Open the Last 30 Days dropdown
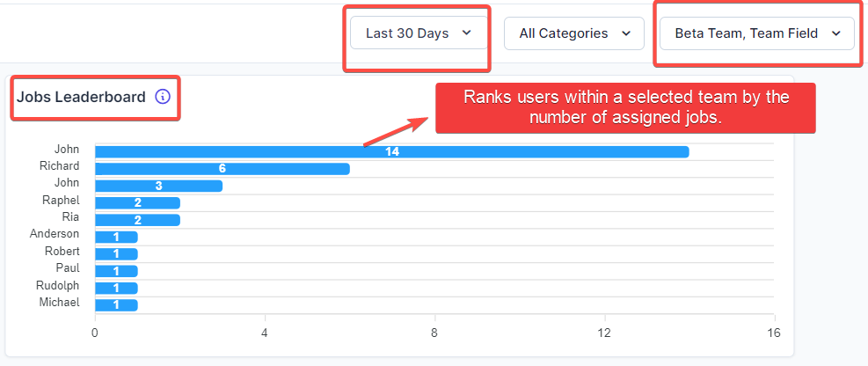 click(418, 33)
